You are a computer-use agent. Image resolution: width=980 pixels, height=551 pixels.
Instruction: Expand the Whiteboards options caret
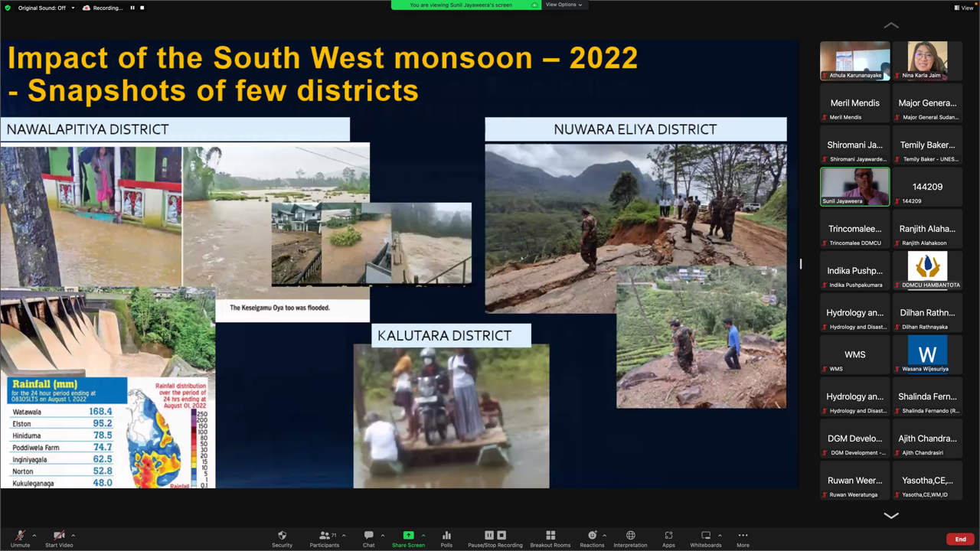pos(720,536)
